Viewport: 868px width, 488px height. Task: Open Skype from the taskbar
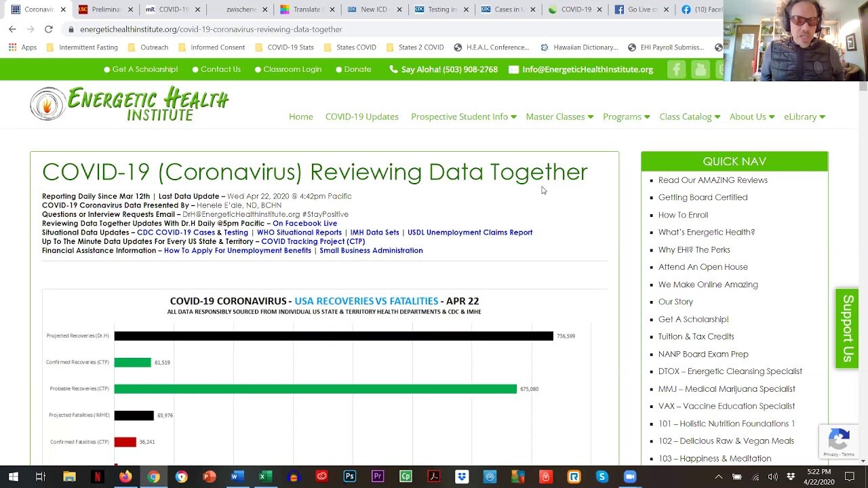click(601, 476)
